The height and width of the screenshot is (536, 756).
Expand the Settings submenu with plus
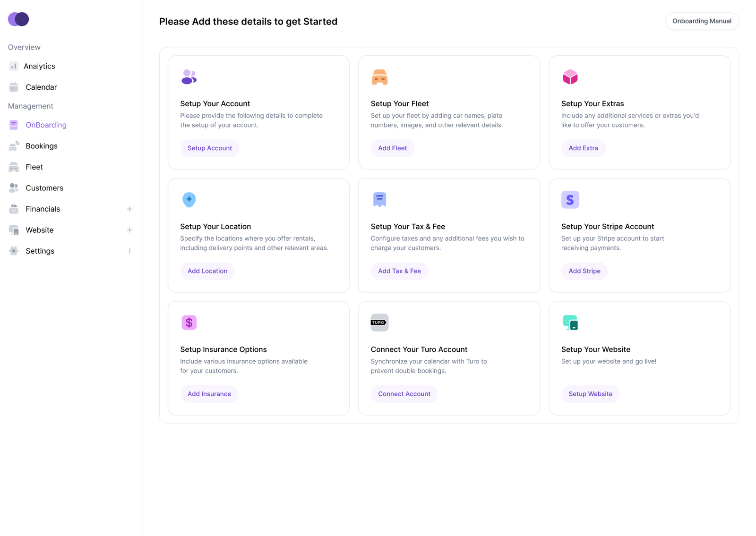(129, 251)
